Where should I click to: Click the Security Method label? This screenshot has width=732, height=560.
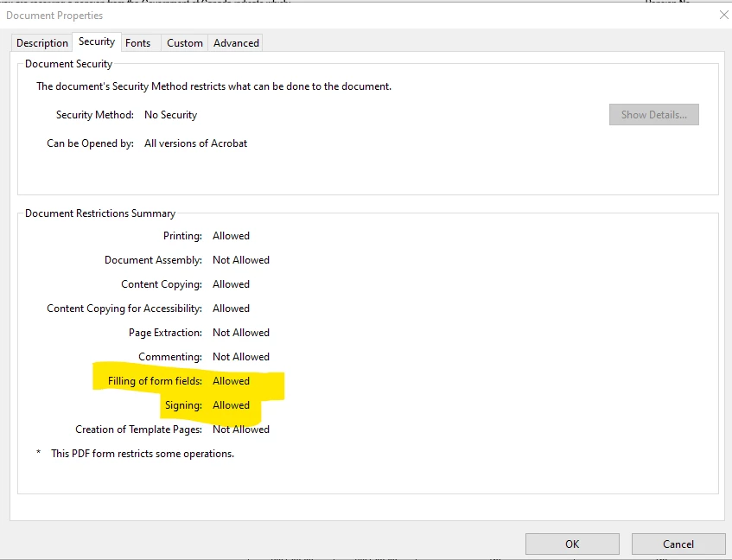tap(95, 115)
